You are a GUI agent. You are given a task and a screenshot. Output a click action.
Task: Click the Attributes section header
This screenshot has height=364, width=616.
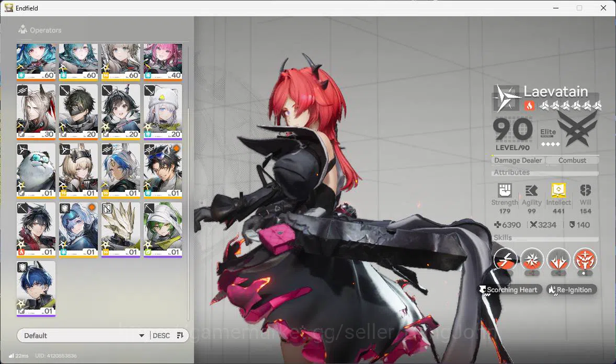tap(511, 172)
